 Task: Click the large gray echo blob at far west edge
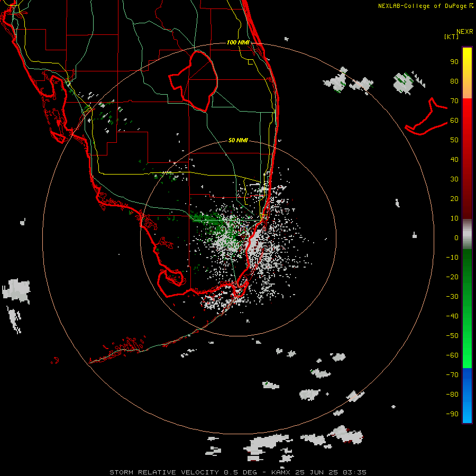[x=16, y=291]
